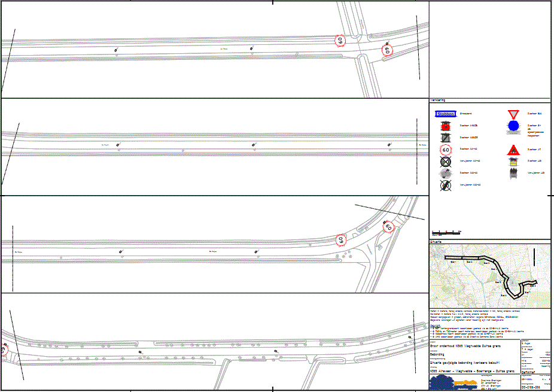Click the grey diagonal-striped square legend sign
This screenshot has width=554, height=392.
tap(446, 138)
